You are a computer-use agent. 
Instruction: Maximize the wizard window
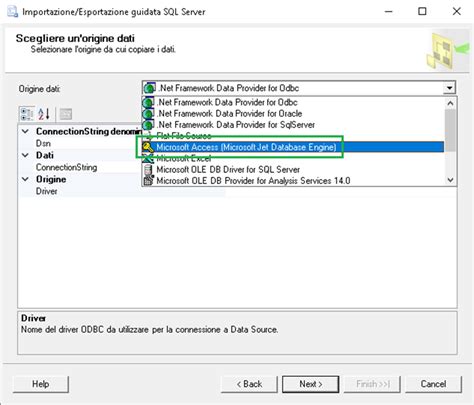pos(422,12)
